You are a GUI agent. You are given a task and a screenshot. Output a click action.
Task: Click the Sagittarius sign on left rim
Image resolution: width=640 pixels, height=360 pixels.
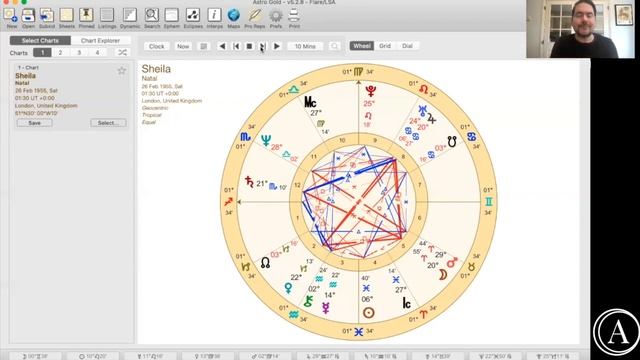pyautogui.click(x=229, y=201)
